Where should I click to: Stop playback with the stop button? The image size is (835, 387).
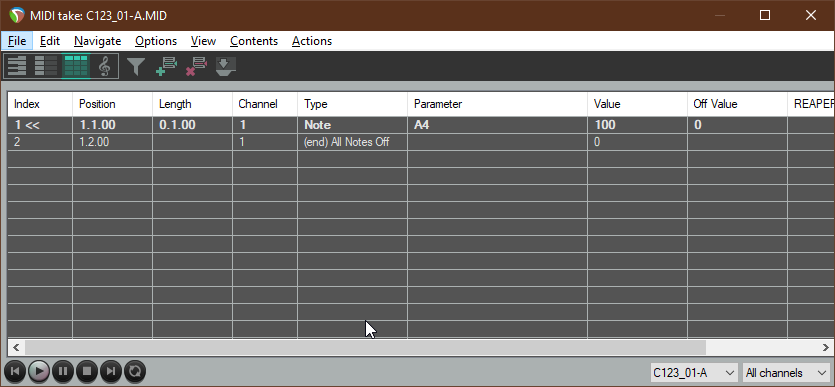click(87, 371)
